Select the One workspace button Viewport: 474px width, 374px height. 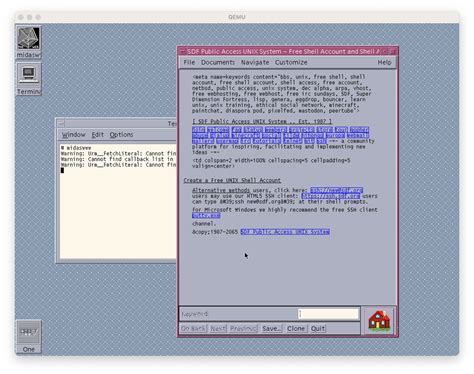point(29,349)
